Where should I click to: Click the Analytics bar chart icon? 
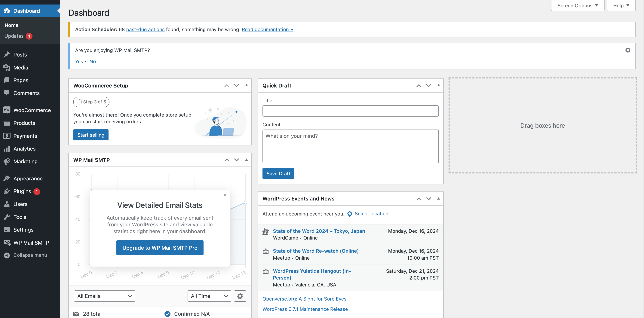(7, 148)
